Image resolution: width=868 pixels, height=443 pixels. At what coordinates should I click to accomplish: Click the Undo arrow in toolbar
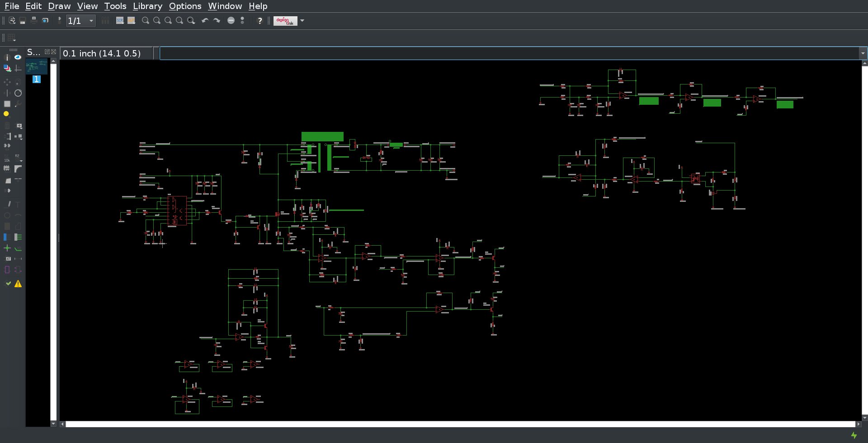[x=205, y=21]
